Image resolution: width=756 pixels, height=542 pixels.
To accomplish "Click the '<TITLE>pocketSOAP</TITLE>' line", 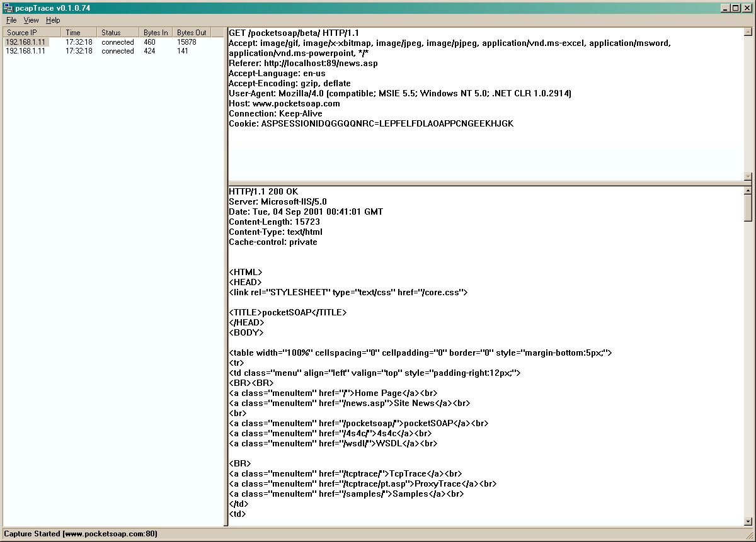I will point(288,312).
